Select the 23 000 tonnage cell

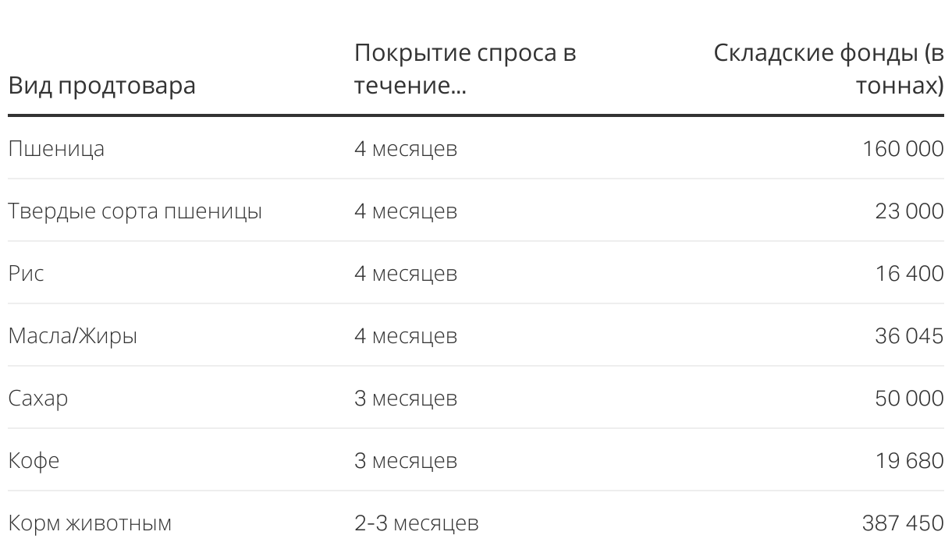tap(909, 211)
